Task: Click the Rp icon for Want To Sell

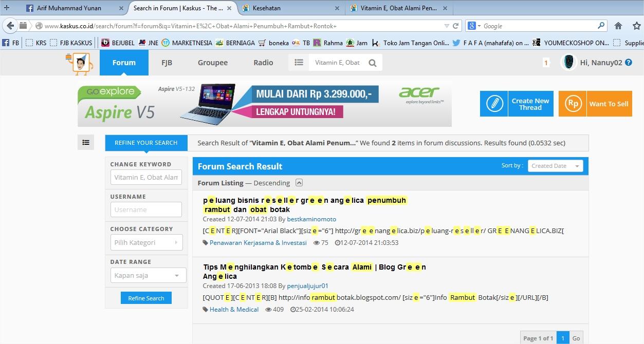Action: click(573, 104)
